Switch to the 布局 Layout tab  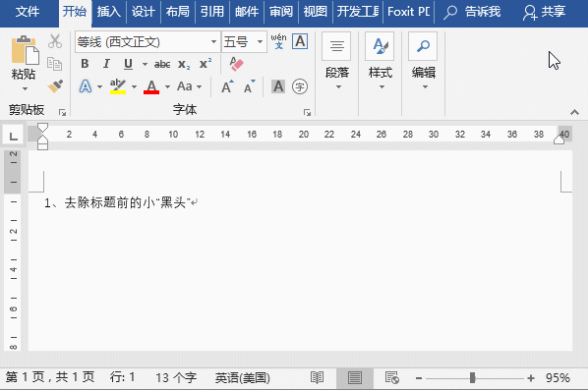177,12
